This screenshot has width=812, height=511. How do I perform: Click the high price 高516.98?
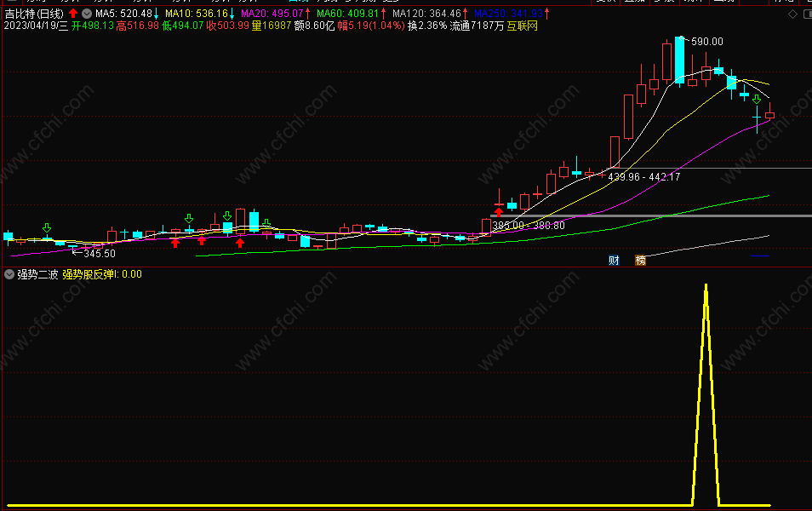(137, 26)
